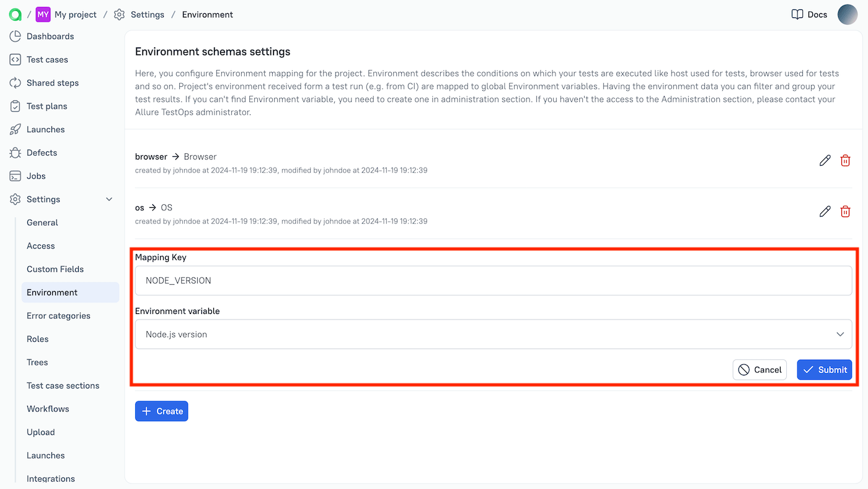Open the Test cases section
The height and width of the screenshot is (489, 868).
(x=47, y=59)
